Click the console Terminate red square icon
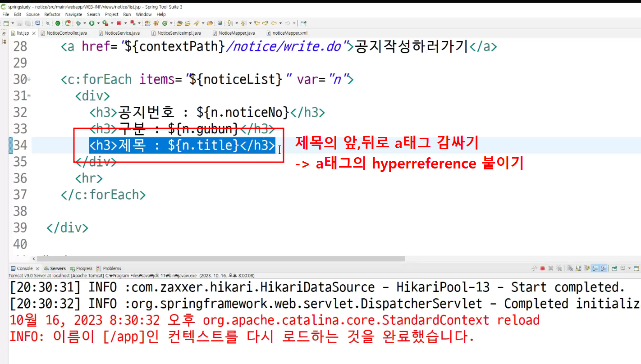The width and height of the screenshot is (641, 364). click(542, 268)
